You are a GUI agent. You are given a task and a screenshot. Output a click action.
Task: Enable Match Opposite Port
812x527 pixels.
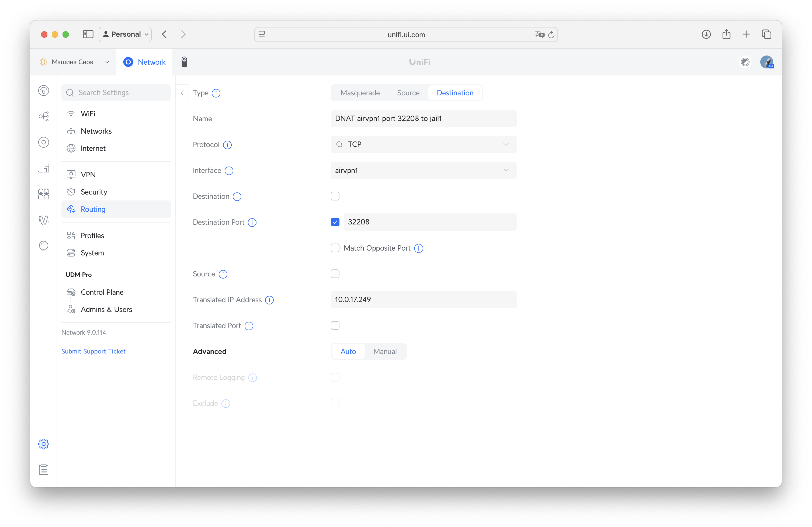tap(335, 248)
